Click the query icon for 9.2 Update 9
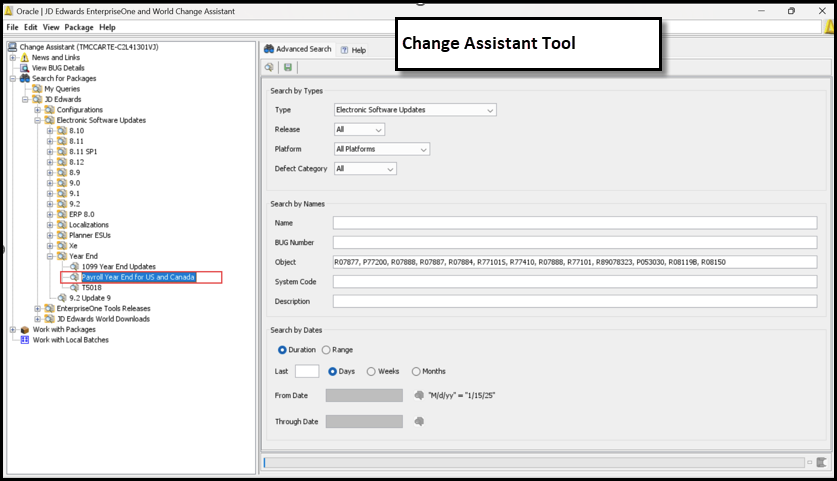The height and width of the screenshot is (481, 837). (62, 298)
